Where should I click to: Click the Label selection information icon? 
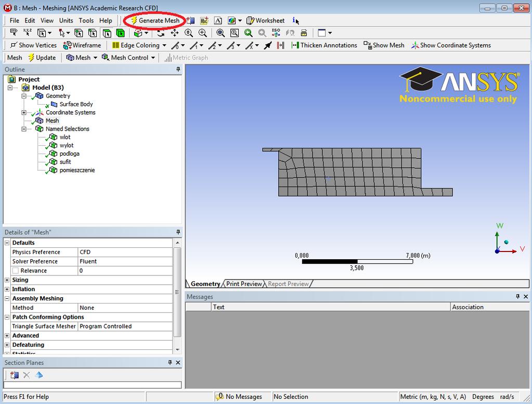pos(14,33)
